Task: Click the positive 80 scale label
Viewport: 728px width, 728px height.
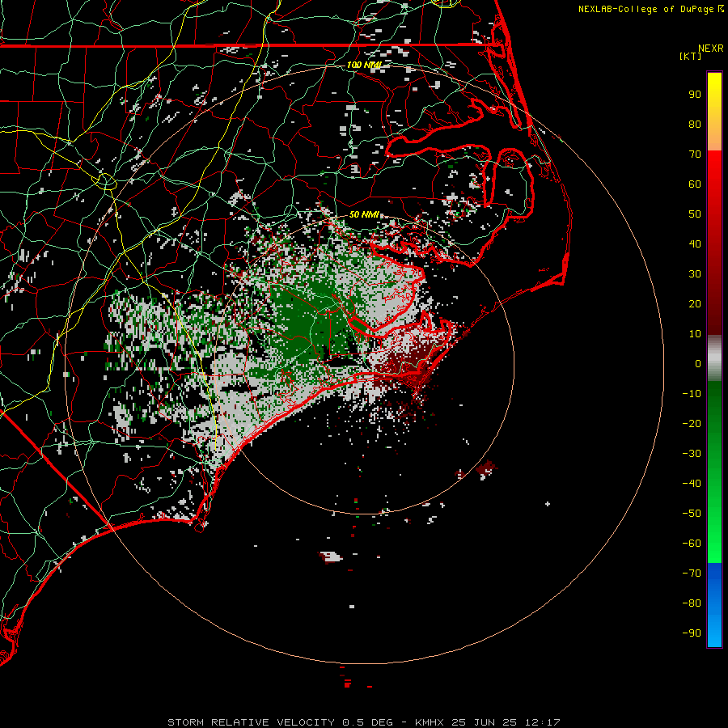Action: point(695,124)
